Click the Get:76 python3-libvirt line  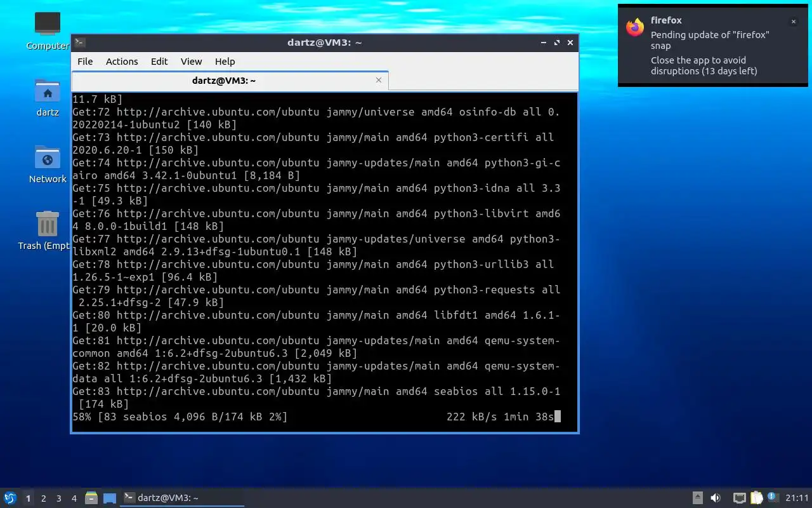pos(316,220)
